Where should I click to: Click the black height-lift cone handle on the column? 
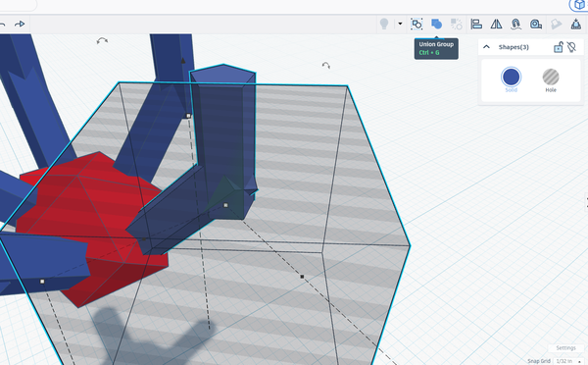[x=183, y=60]
